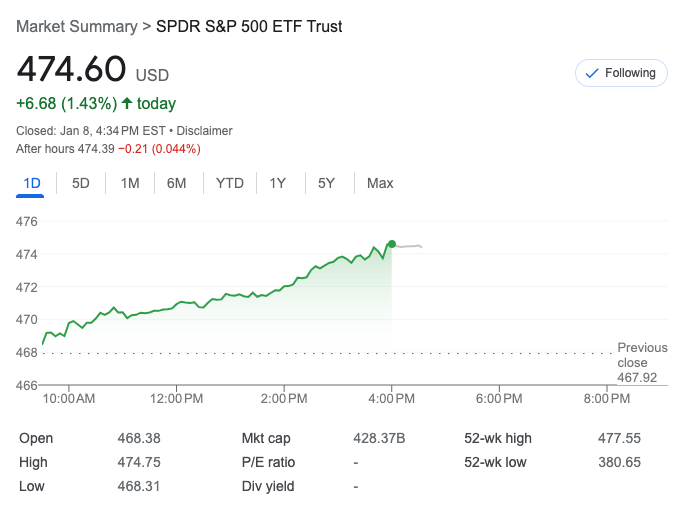Switch to the 1Y chart
Screen dimensions: 682x507
tap(278, 183)
